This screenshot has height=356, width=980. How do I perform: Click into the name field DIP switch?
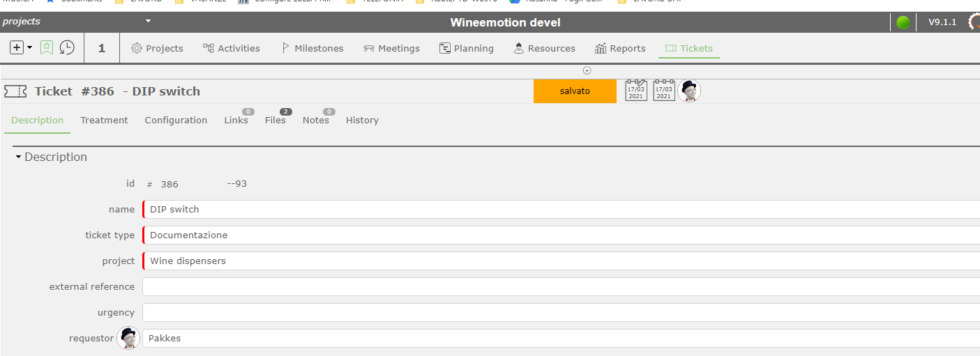coord(561,209)
